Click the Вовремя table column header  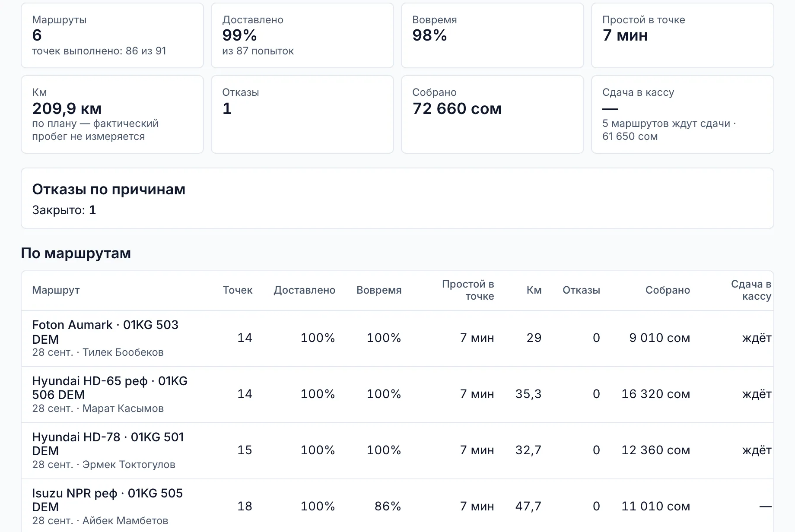point(379,290)
